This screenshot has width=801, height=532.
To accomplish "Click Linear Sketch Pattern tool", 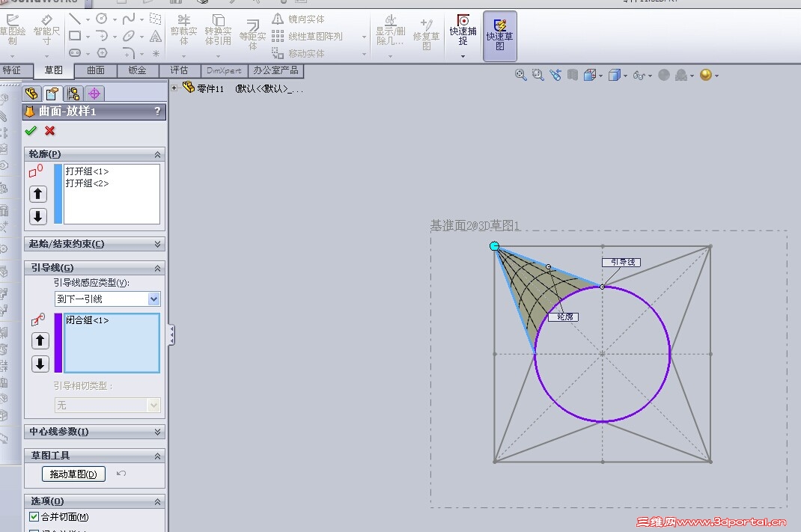I will coord(307,36).
